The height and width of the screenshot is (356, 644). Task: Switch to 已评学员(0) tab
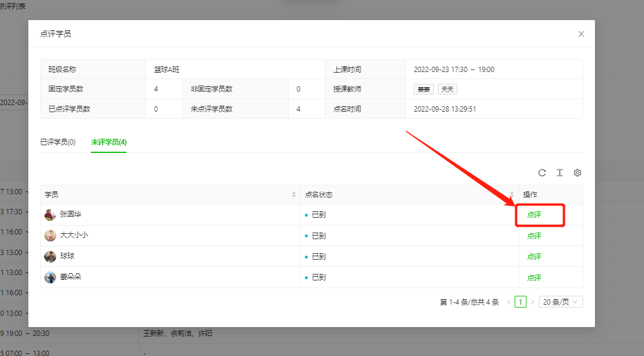(58, 142)
